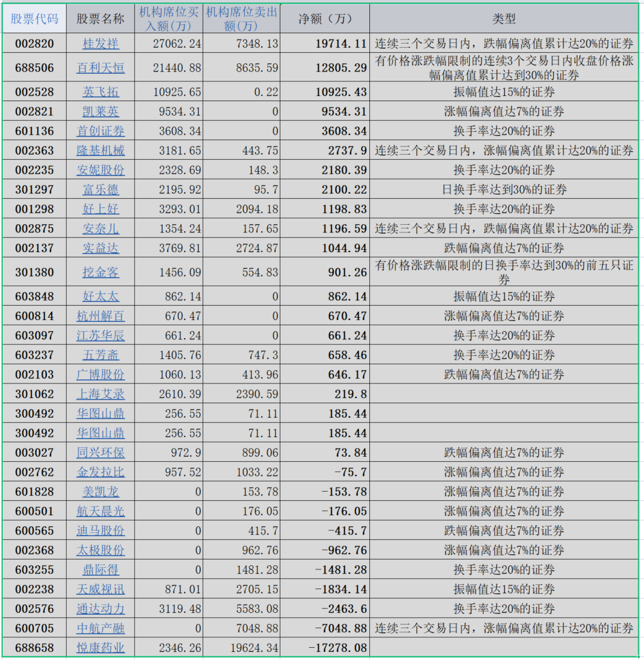Select buy amount cell 3119.48
Screen dimensions: 644x660
click(x=168, y=609)
